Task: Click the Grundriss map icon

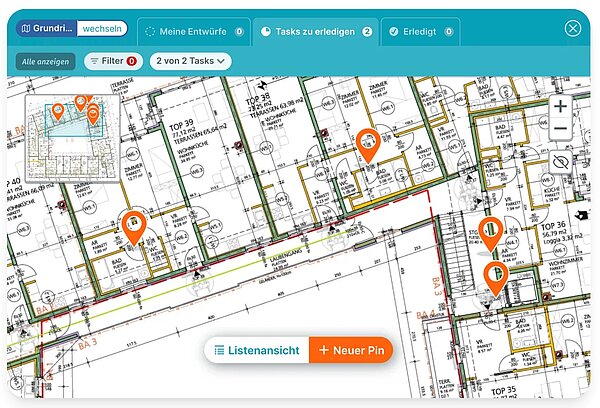Action: [x=25, y=30]
